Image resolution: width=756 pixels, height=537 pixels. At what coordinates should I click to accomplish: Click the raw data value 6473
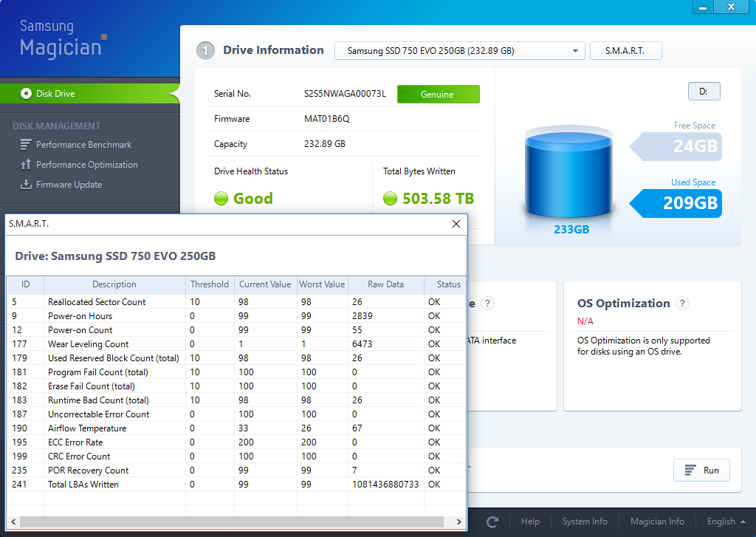pos(362,344)
